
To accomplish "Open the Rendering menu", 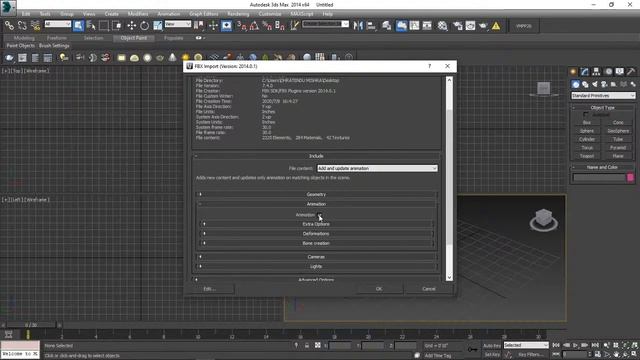I will coord(238,14).
